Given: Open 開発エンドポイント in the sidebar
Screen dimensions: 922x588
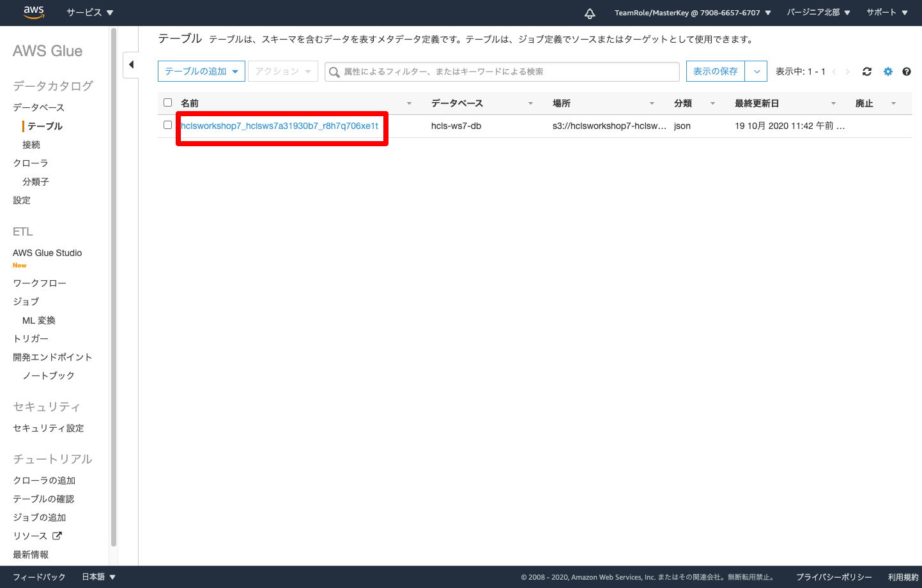Looking at the screenshot, I should (x=52, y=357).
